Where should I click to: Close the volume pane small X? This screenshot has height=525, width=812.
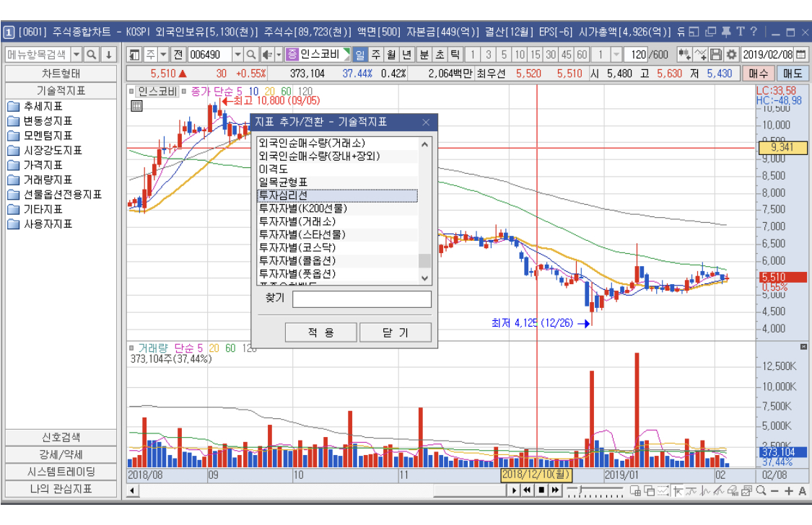coord(803,347)
